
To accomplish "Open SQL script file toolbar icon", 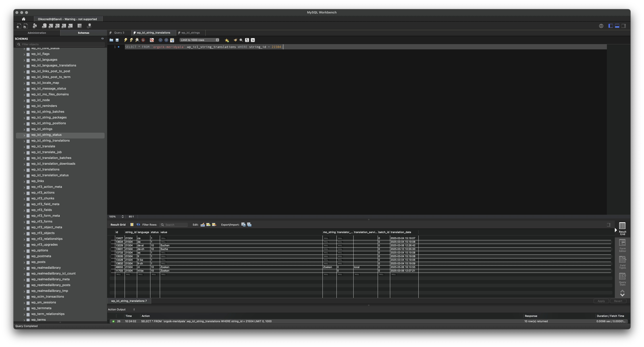I will coord(26,26).
